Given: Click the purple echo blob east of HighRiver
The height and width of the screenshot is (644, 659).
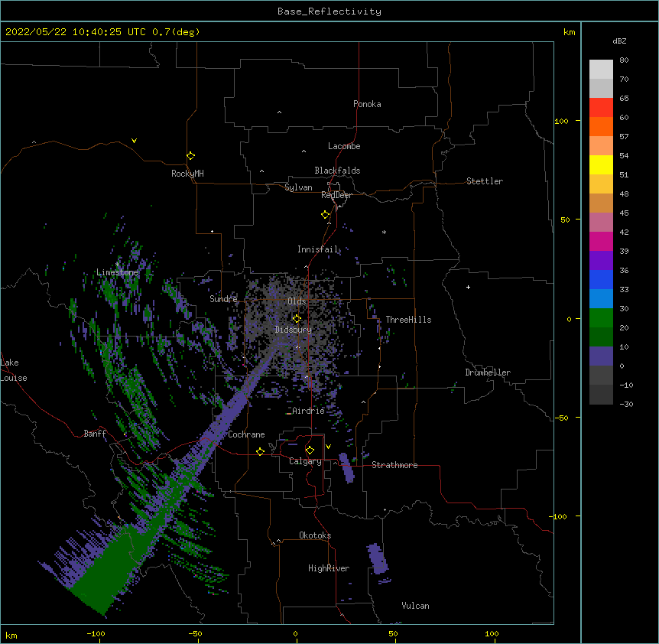Looking at the screenshot, I should tap(378, 558).
